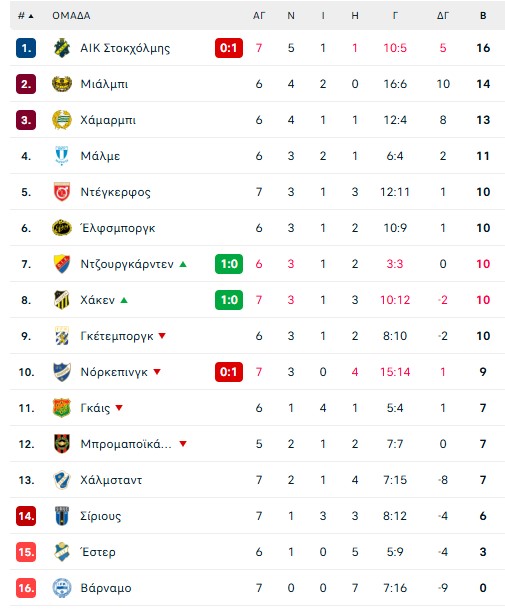
Task: Select the Μάλμε club badge
Action: tap(62, 156)
